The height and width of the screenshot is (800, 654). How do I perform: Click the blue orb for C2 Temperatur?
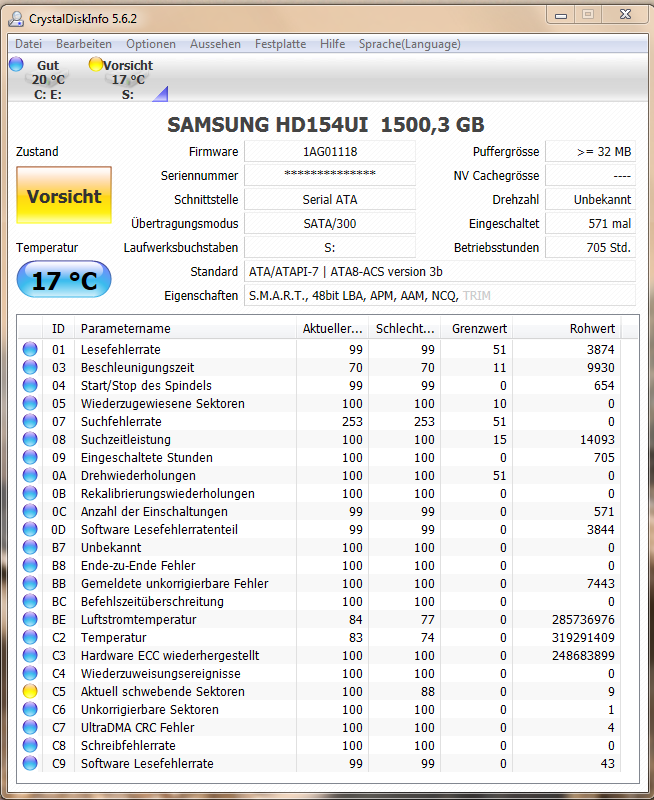tap(30, 637)
